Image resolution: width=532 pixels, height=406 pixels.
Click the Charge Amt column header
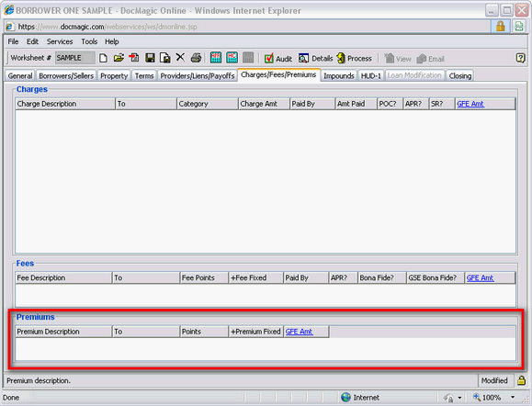coord(264,104)
